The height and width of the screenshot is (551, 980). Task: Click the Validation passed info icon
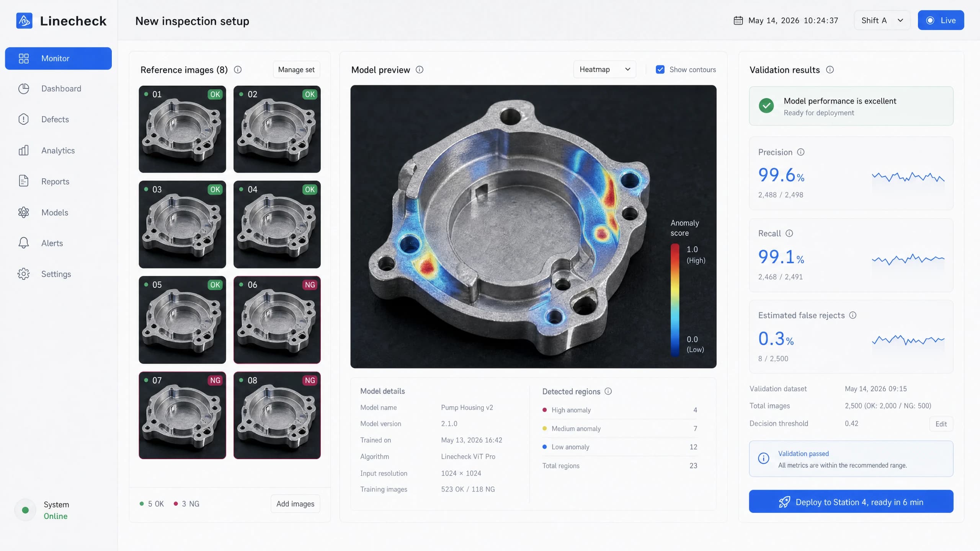764,458
